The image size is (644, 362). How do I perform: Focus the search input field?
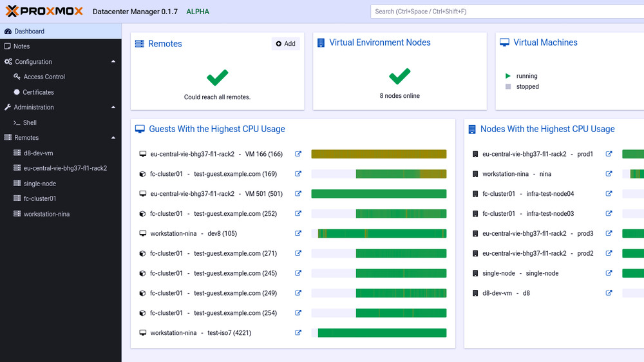click(x=506, y=12)
